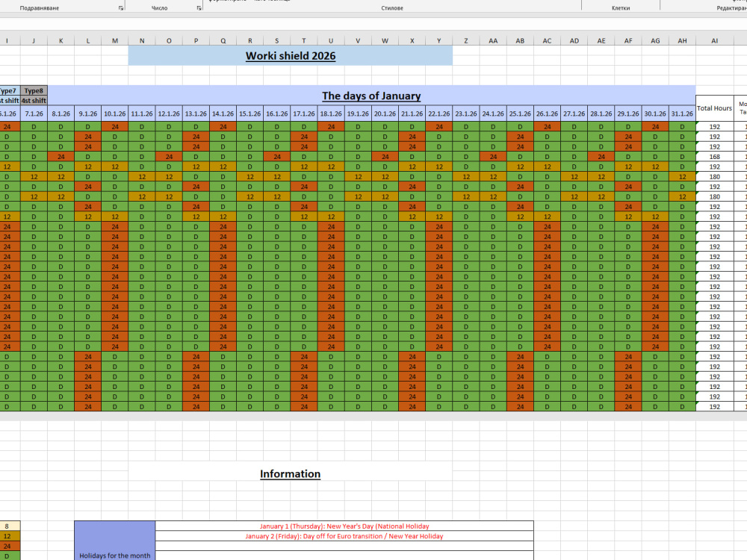Select column header Z
The width and height of the screenshot is (747, 560).
coord(466,41)
